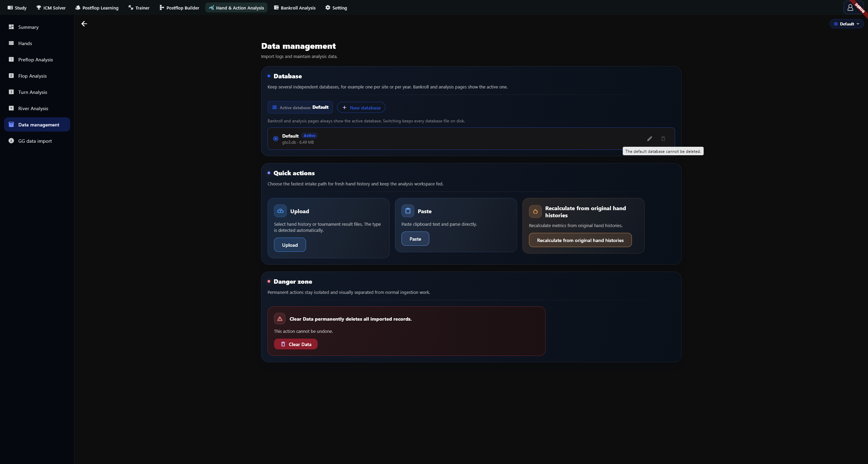Open the Trainer tab

[139, 7]
